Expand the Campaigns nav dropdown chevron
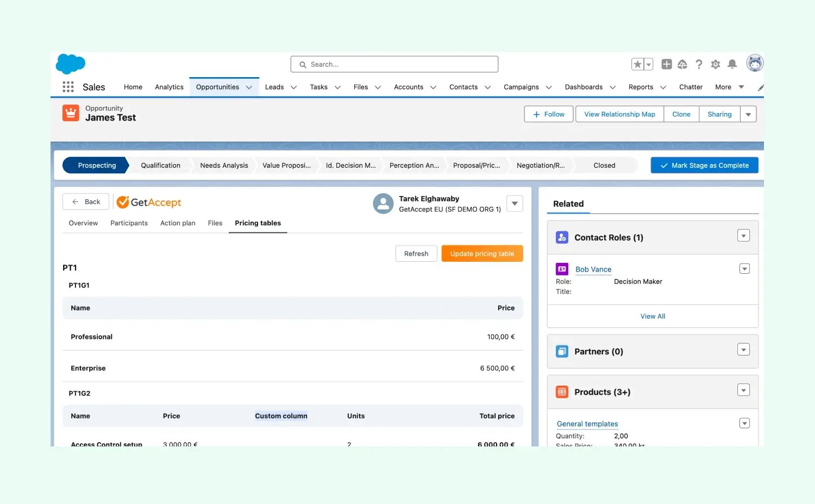Screen dimensions: 815x504 549,87
